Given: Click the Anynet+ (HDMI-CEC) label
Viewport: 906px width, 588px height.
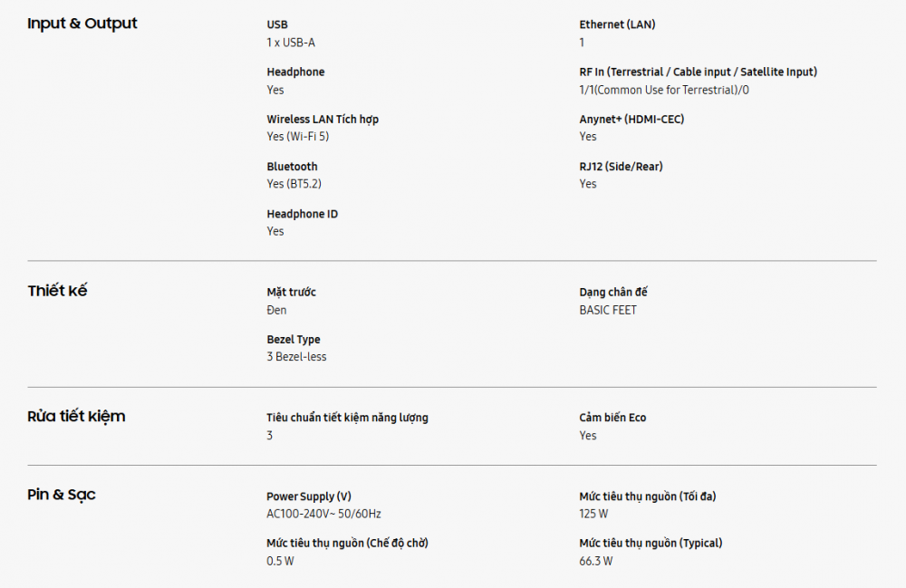Looking at the screenshot, I should coord(631,119).
